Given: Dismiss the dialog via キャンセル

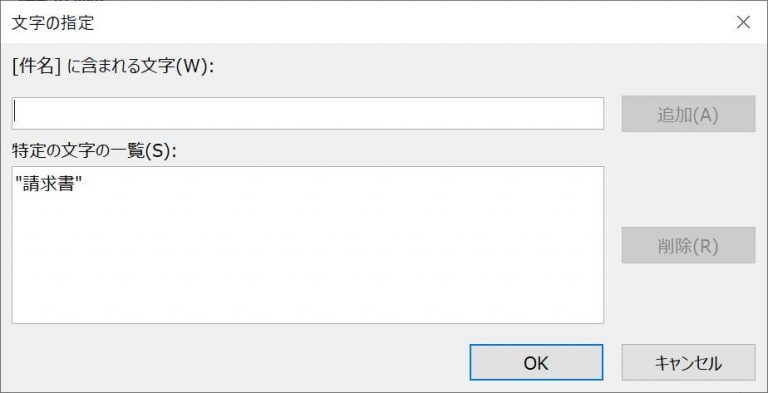Looking at the screenshot, I should (688, 363).
